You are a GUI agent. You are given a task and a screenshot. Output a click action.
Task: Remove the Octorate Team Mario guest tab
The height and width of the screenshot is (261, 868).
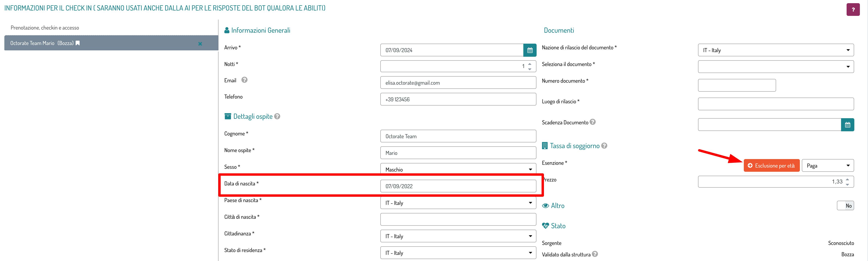pyautogui.click(x=200, y=43)
